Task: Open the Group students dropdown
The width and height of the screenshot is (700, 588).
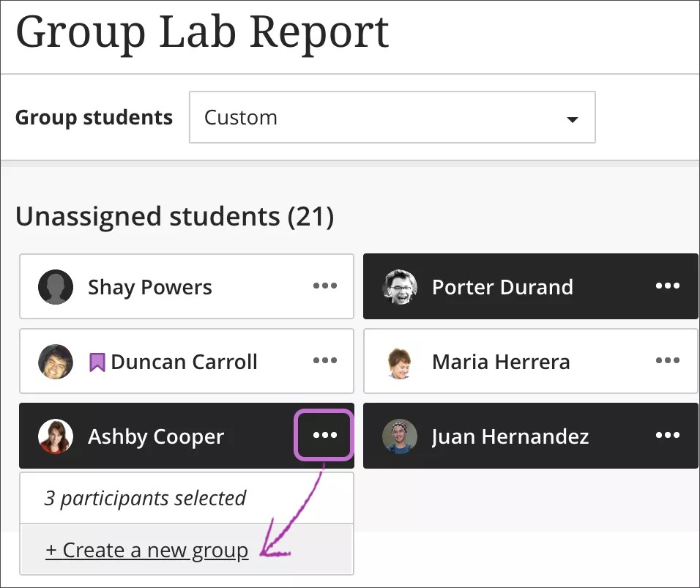Action: [392, 117]
